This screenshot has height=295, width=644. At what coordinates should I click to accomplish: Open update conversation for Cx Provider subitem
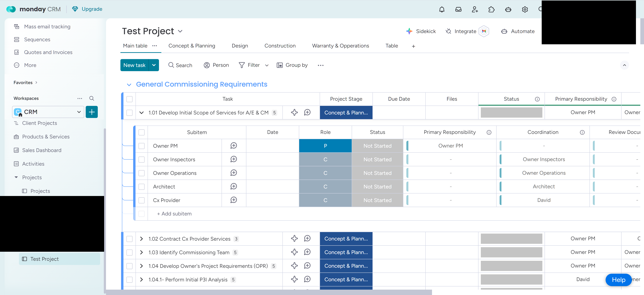[233, 200]
